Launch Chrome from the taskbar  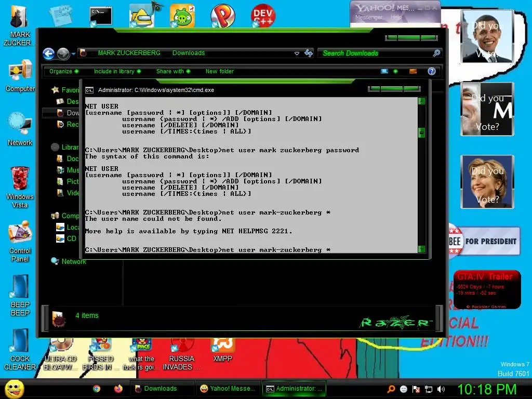tap(97, 389)
